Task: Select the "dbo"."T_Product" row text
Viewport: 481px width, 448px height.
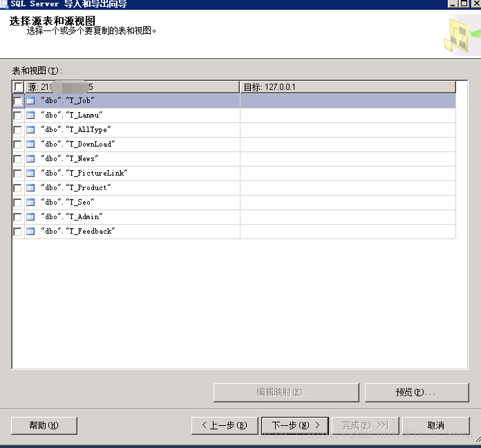Action: pos(76,188)
